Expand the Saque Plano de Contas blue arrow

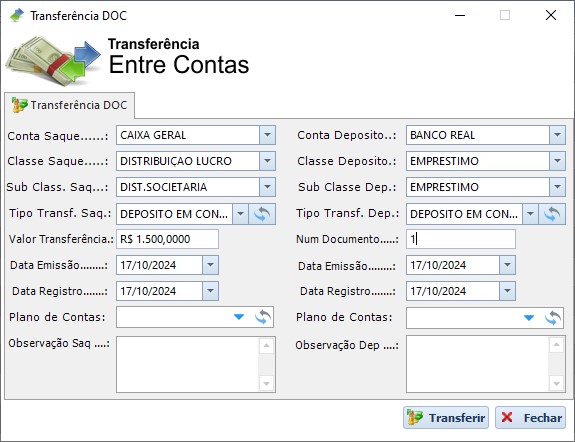[x=239, y=317]
